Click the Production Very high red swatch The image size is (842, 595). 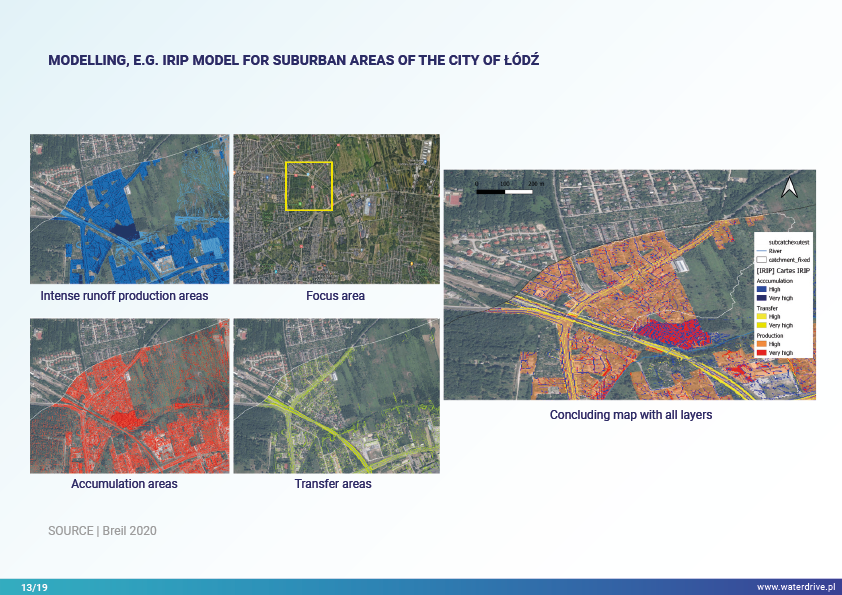[x=761, y=352]
